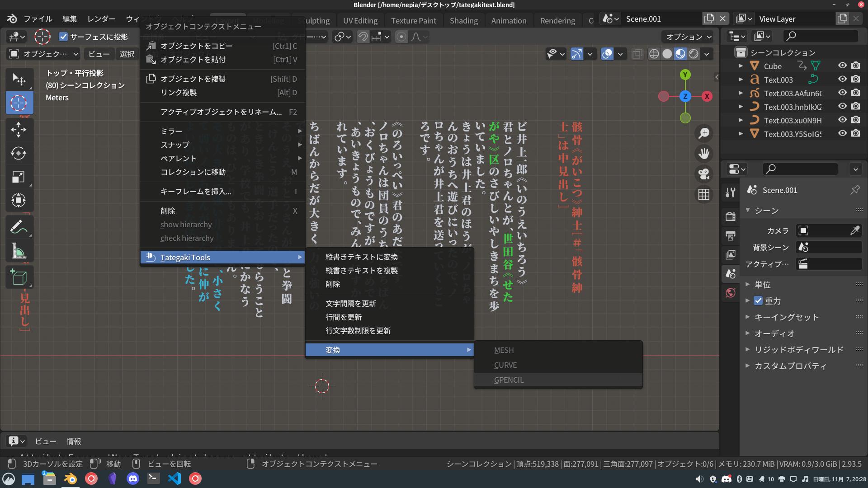
Task: Select the Scale tool
Action: [x=19, y=177]
